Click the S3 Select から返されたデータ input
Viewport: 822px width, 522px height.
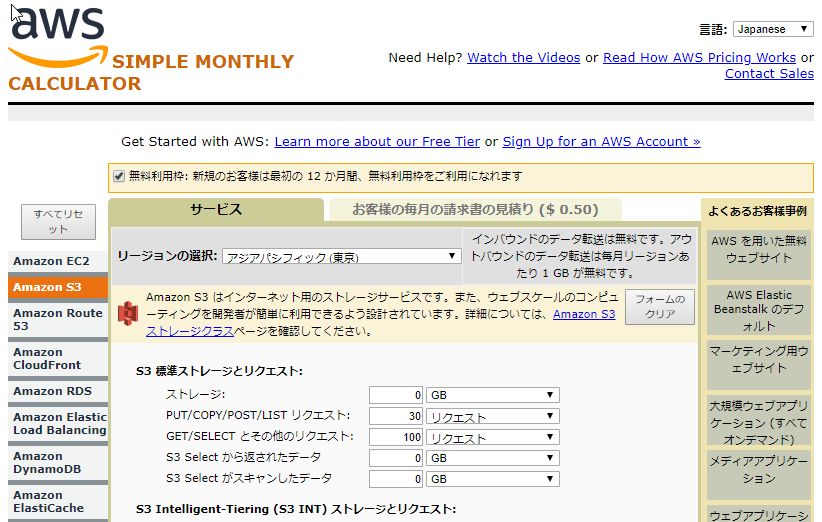point(395,458)
